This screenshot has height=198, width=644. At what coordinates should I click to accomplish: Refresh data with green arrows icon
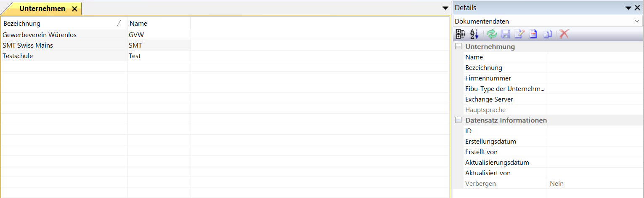pyautogui.click(x=491, y=34)
